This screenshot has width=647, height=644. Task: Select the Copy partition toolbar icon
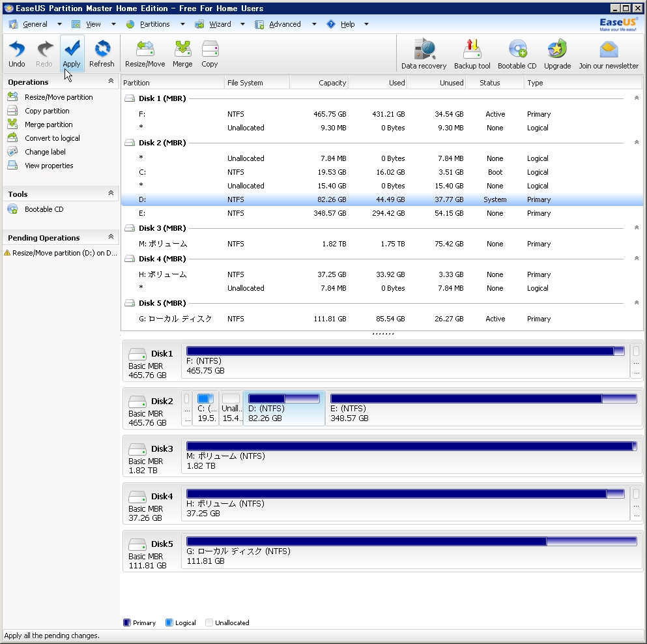pos(210,53)
